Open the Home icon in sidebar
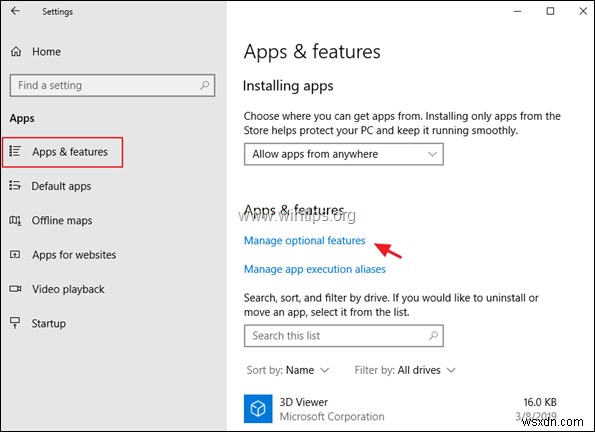Image resolution: width=595 pixels, height=432 pixels. 16,51
